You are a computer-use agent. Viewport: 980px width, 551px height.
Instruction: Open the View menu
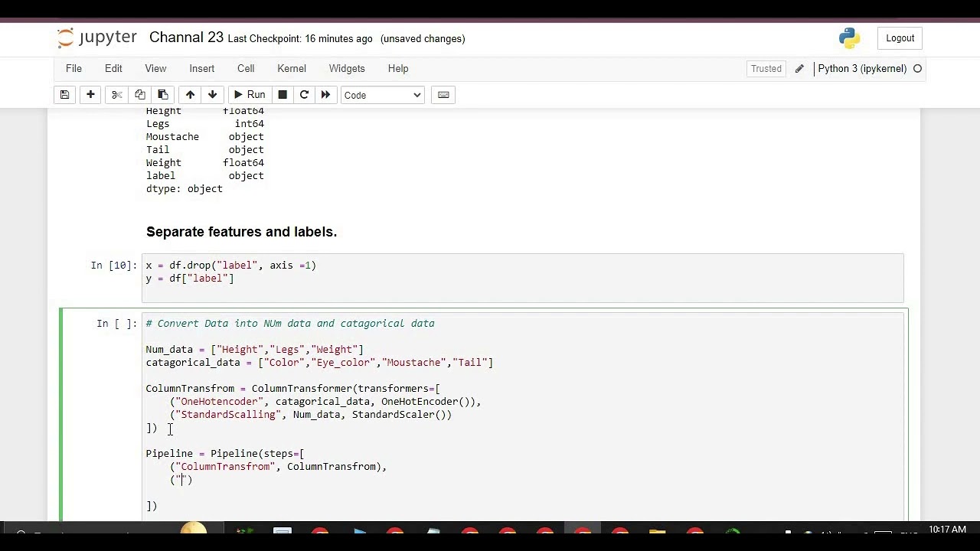(155, 68)
